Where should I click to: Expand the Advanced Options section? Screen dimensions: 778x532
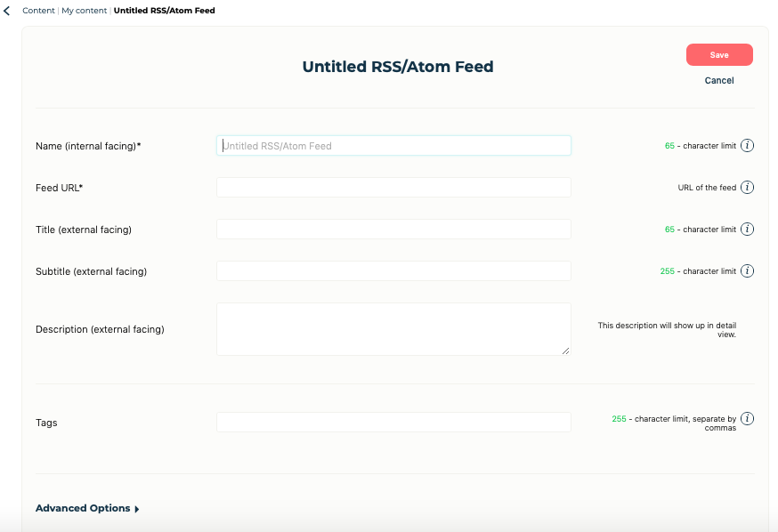pyautogui.click(x=87, y=508)
